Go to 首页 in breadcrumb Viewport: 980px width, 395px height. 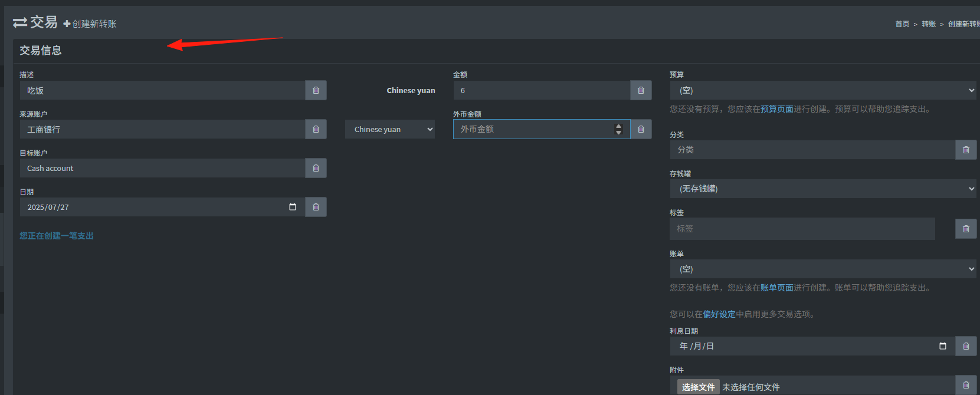click(x=902, y=24)
